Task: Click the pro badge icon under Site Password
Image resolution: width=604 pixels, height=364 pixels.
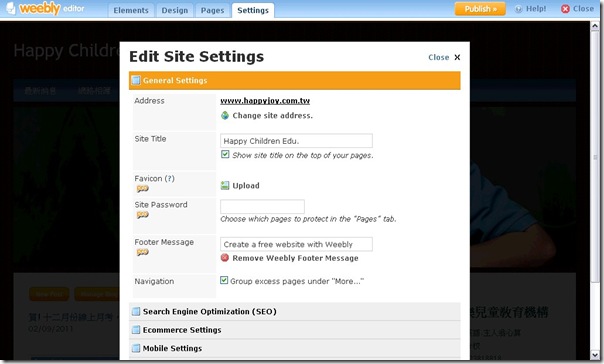Action: [142, 215]
